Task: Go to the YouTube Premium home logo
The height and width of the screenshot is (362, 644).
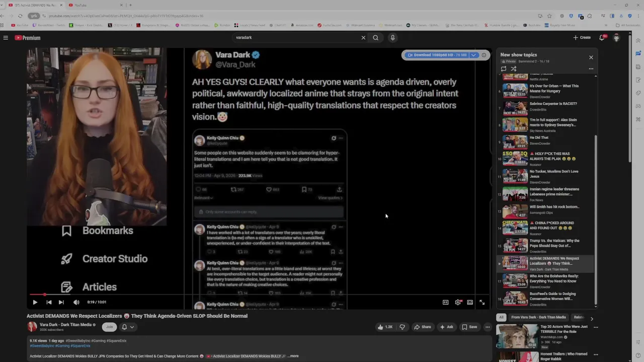Action: pyautogui.click(x=27, y=38)
